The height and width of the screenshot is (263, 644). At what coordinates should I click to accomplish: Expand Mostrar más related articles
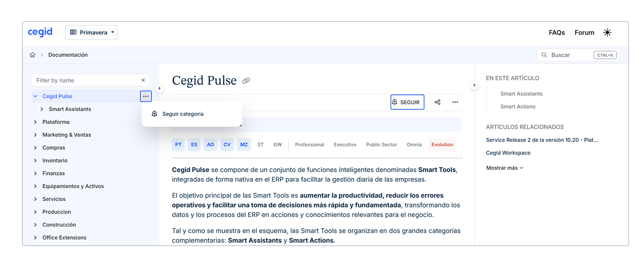point(505,168)
